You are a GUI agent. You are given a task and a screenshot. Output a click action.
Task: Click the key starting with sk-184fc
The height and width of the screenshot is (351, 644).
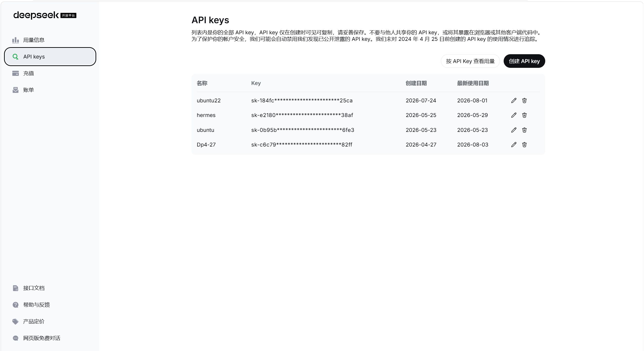tap(302, 101)
